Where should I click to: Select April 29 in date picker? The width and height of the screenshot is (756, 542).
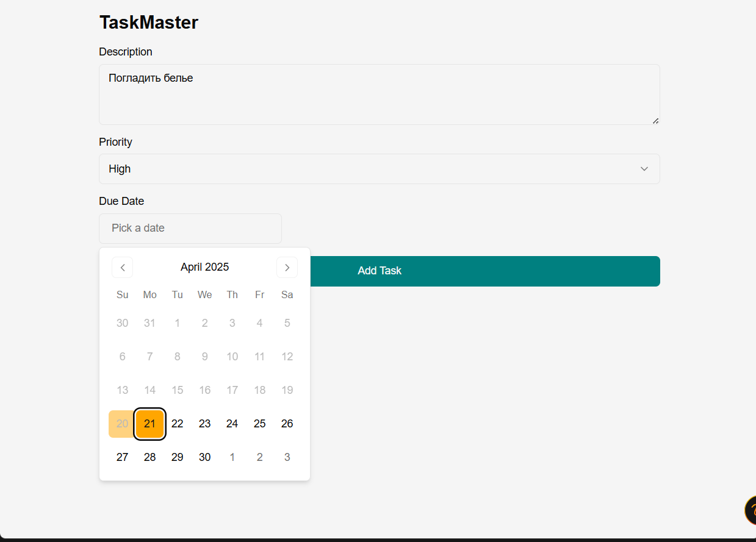(x=177, y=457)
